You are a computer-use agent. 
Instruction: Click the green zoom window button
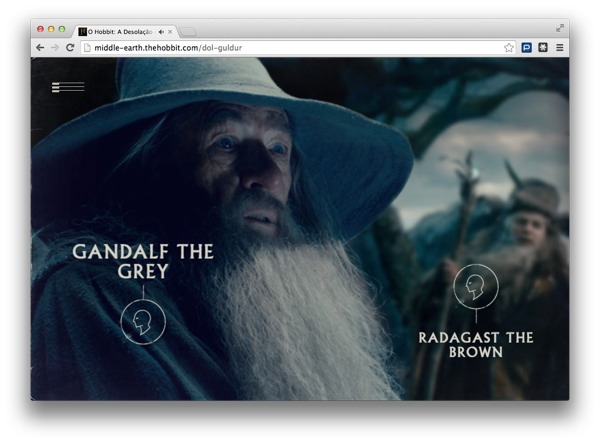point(62,29)
